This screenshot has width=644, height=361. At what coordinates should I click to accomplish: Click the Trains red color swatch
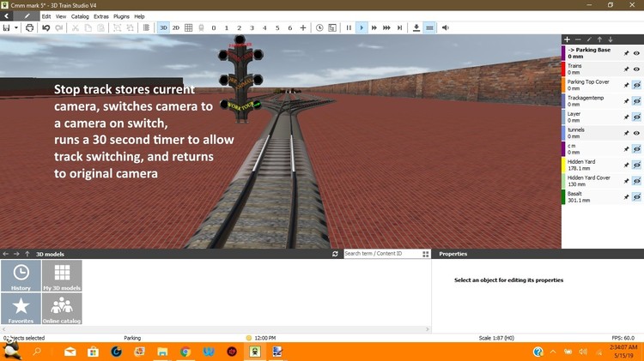point(563,69)
